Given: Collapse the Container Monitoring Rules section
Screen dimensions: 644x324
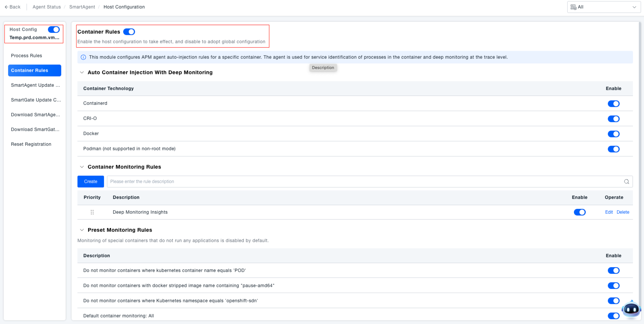Looking at the screenshot, I should (x=82, y=167).
